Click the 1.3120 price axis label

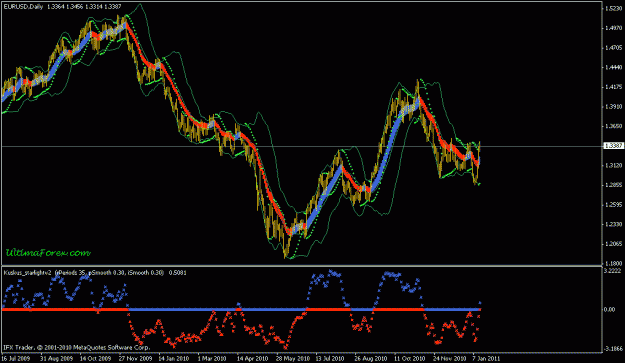point(614,165)
